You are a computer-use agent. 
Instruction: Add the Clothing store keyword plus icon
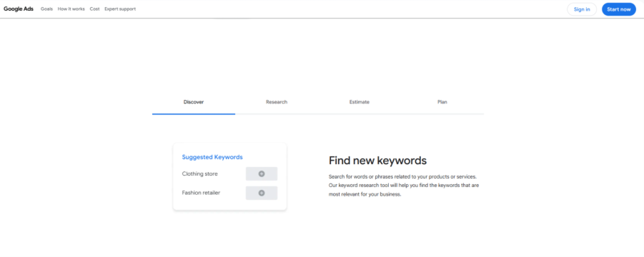tap(262, 173)
